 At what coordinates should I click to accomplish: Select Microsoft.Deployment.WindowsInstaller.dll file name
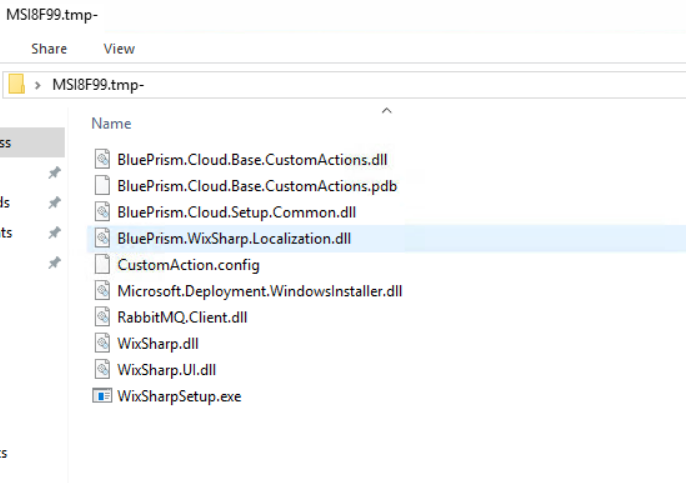(259, 291)
